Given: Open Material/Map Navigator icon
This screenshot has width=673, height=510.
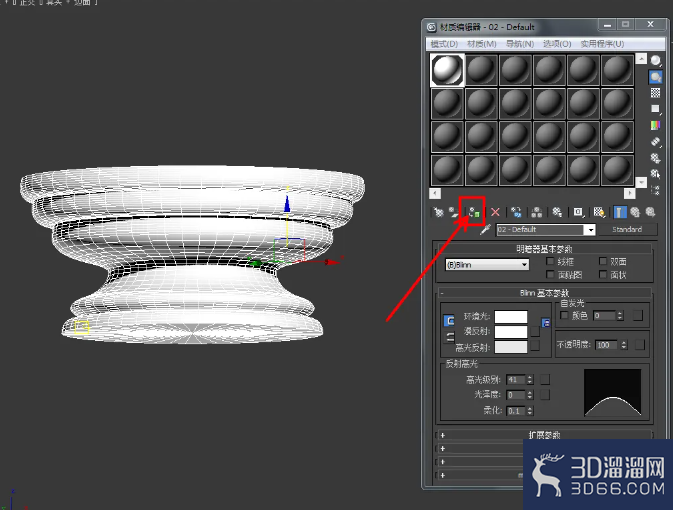Looking at the screenshot, I should (655, 190).
